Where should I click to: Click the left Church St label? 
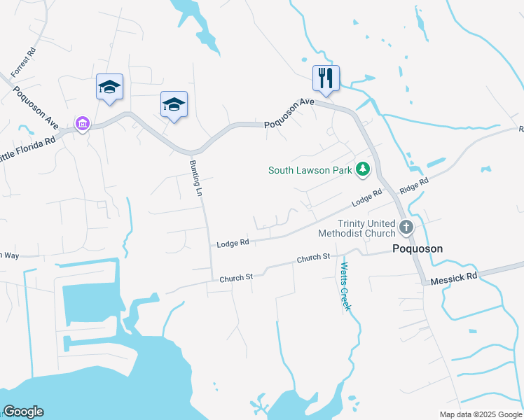point(236,278)
